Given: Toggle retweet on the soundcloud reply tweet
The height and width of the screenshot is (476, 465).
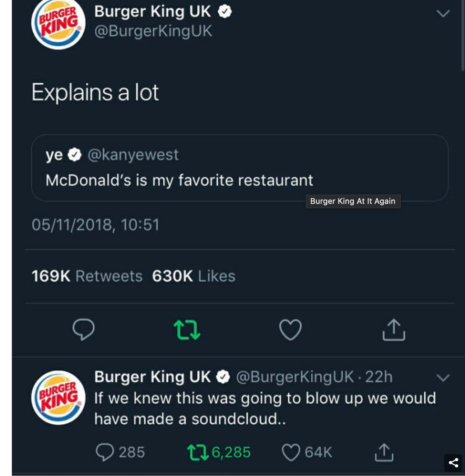Looking at the screenshot, I should click(198, 452).
